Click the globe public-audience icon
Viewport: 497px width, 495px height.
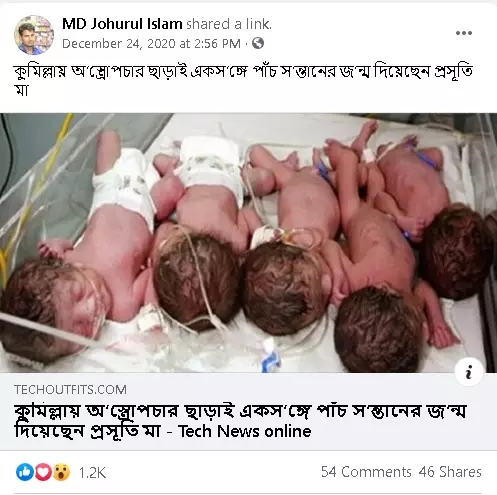[258, 43]
